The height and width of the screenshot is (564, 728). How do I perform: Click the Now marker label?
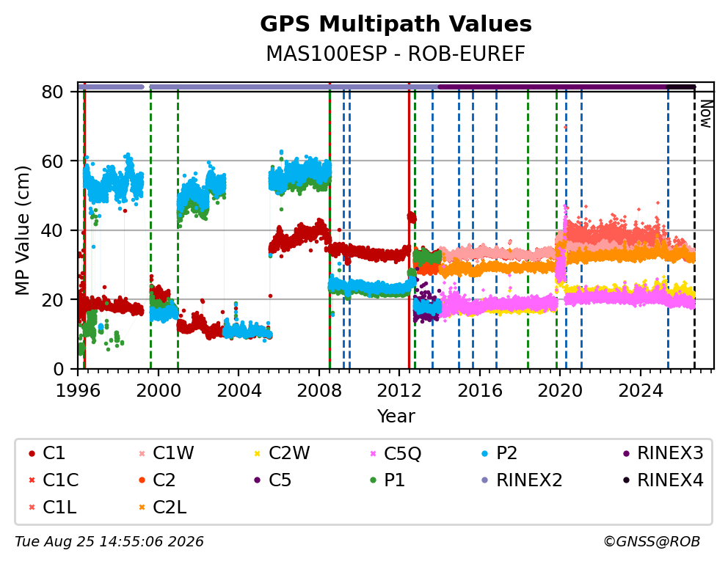pyautogui.click(x=706, y=114)
